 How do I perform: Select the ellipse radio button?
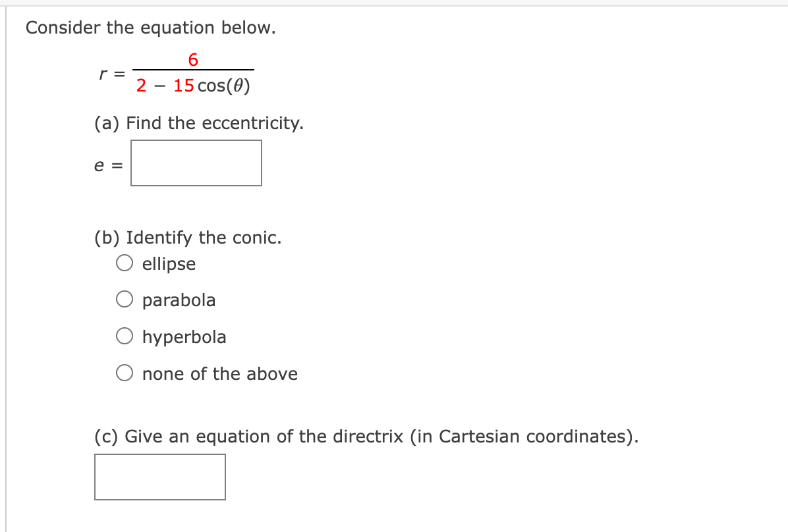pyautogui.click(x=125, y=263)
